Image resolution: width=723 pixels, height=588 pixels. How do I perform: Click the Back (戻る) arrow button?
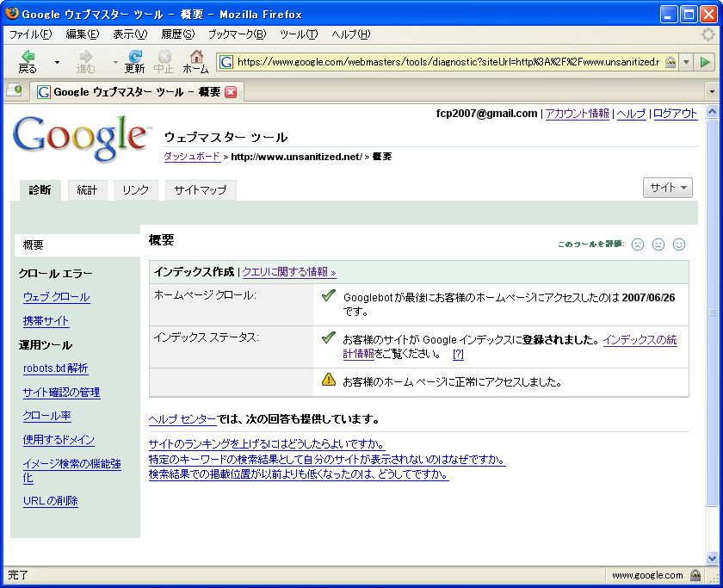coord(28,61)
